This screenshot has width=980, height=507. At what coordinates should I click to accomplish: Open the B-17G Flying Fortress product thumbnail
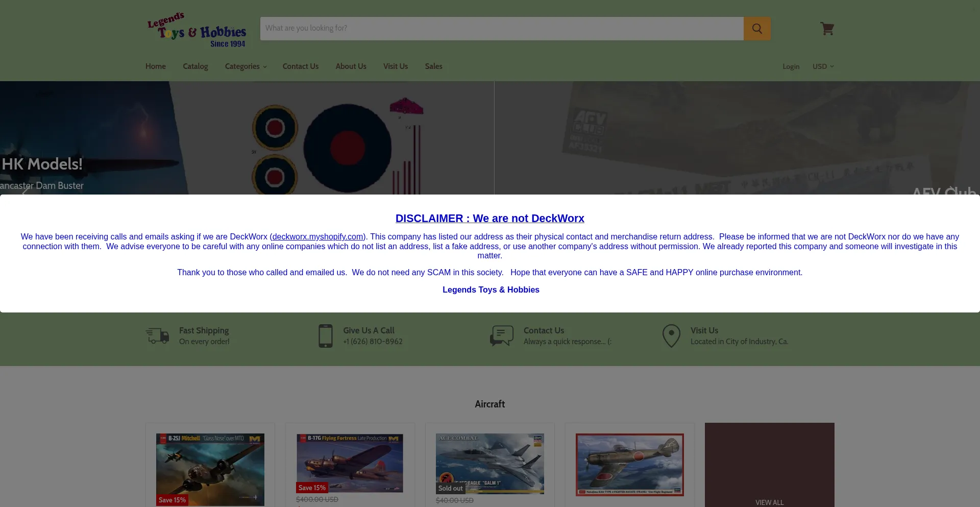[350, 463]
